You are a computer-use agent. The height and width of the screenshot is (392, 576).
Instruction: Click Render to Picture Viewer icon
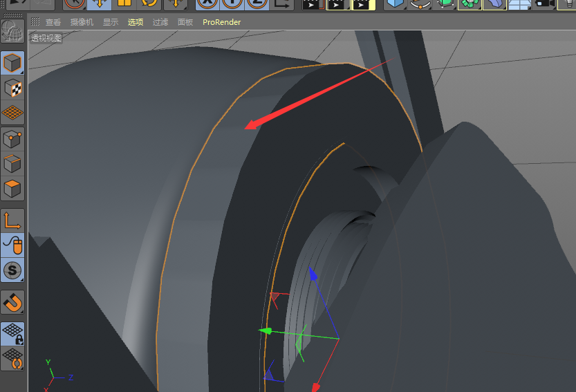pyautogui.click(x=338, y=4)
